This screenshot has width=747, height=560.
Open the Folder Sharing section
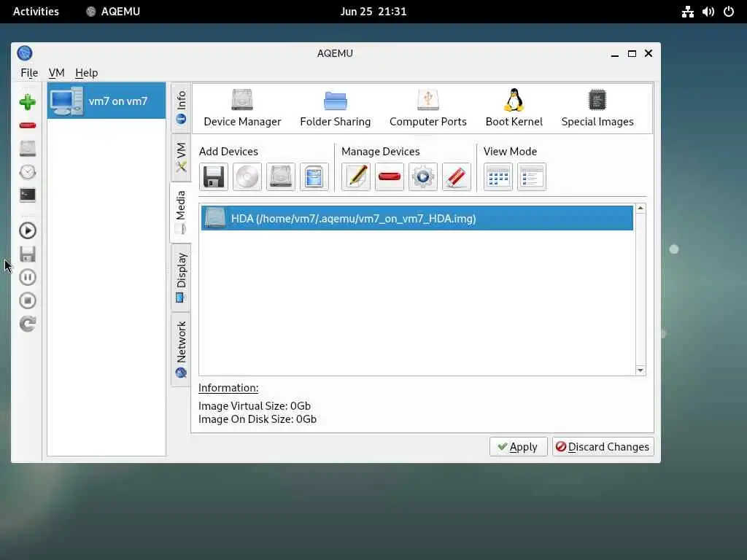pyautogui.click(x=336, y=108)
